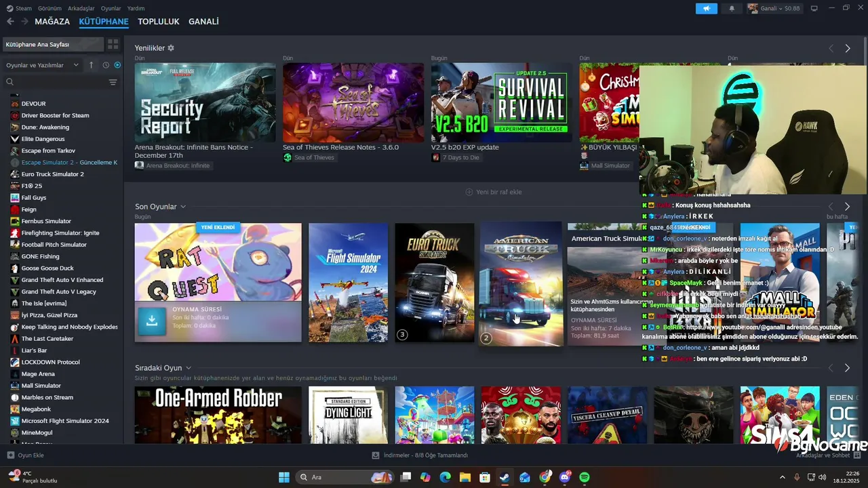Click Oyun Ekle at bottom left
This screenshot has width=868, height=488.
[26, 455]
